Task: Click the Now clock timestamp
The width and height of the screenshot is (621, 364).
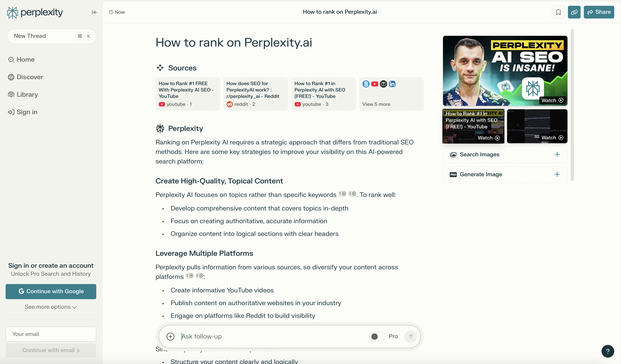Action: [117, 12]
